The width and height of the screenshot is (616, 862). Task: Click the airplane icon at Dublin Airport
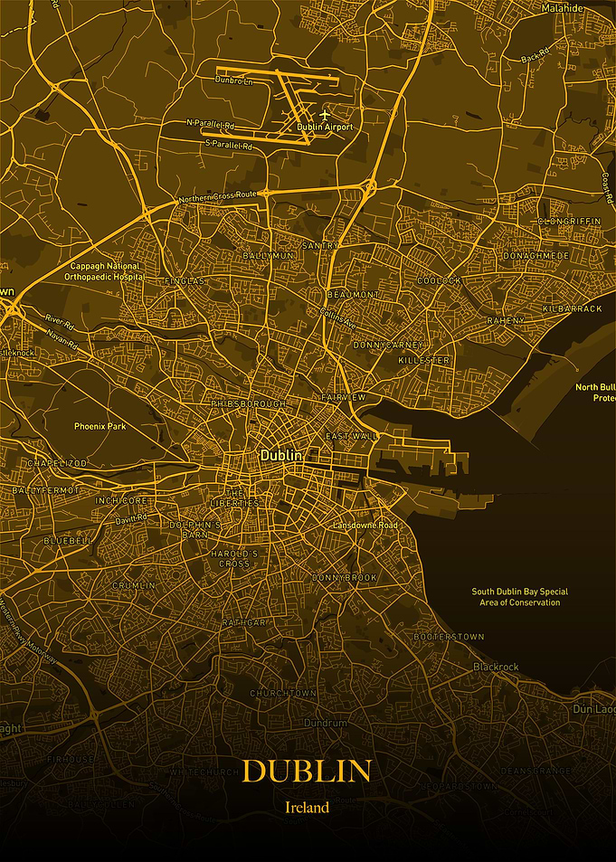point(325,115)
